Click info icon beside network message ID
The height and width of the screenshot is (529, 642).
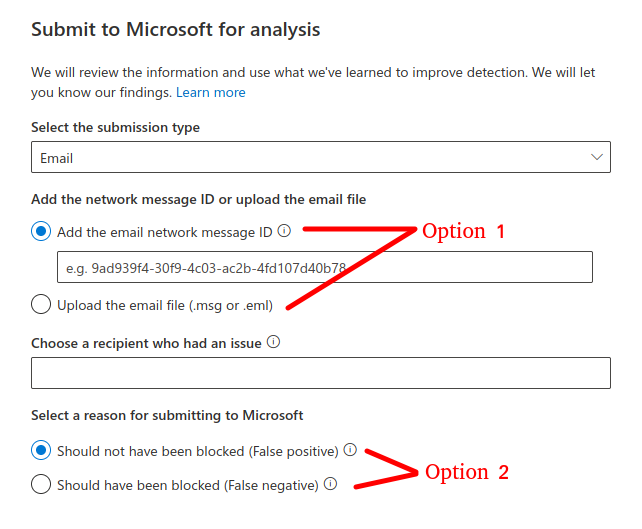[x=284, y=231]
